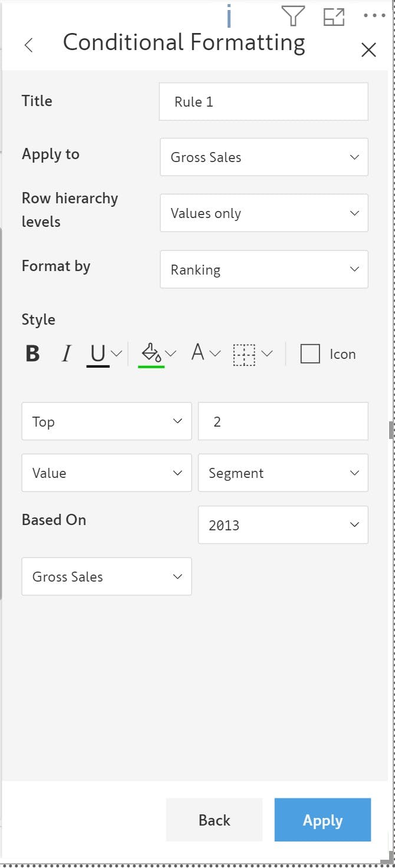Click the font color A icon
The height and width of the screenshot is (868, 395).
click(198, 353)
